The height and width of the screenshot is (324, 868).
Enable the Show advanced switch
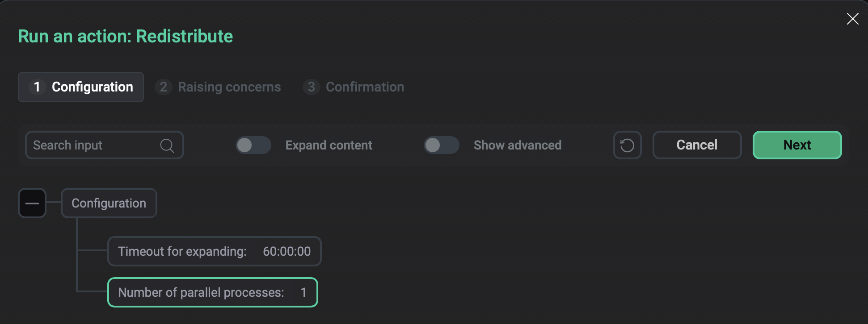coord(442,145)
